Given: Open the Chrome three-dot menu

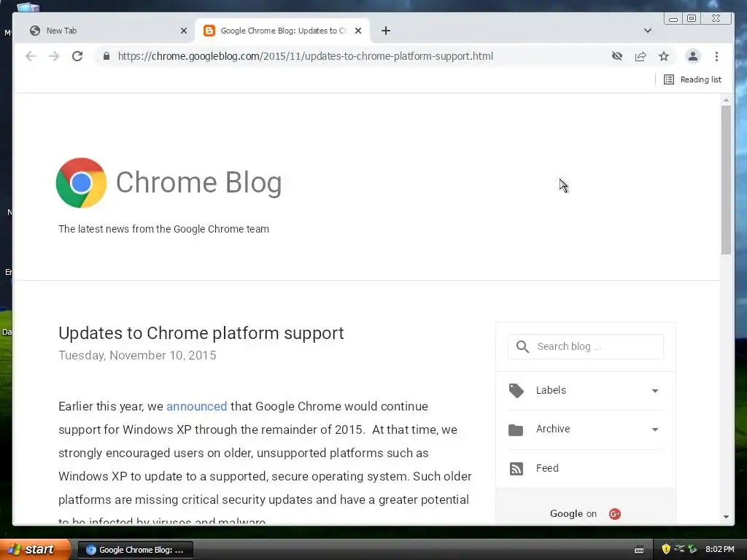Looking at the screenshot, I should click(716, 56).
